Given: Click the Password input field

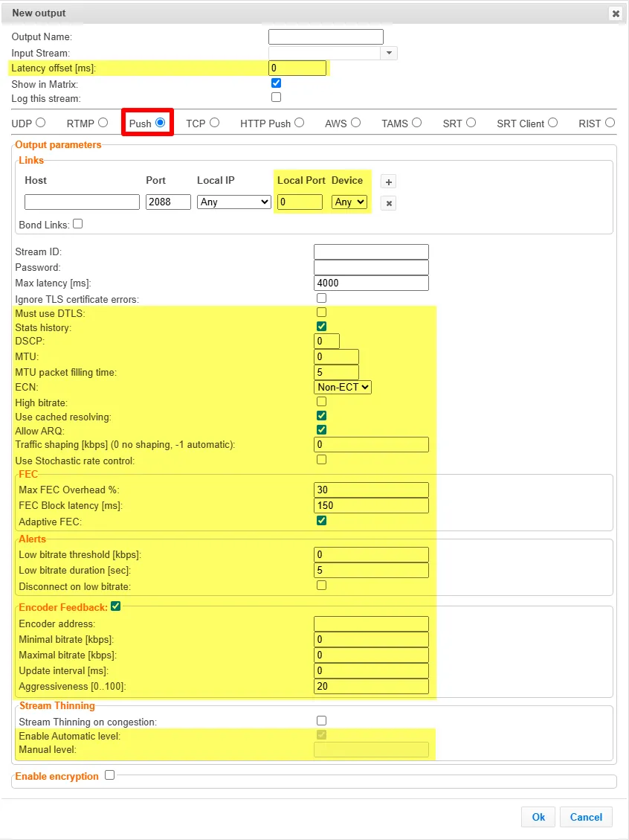Looking at the screenshot, I should click(x=372, y=267).
